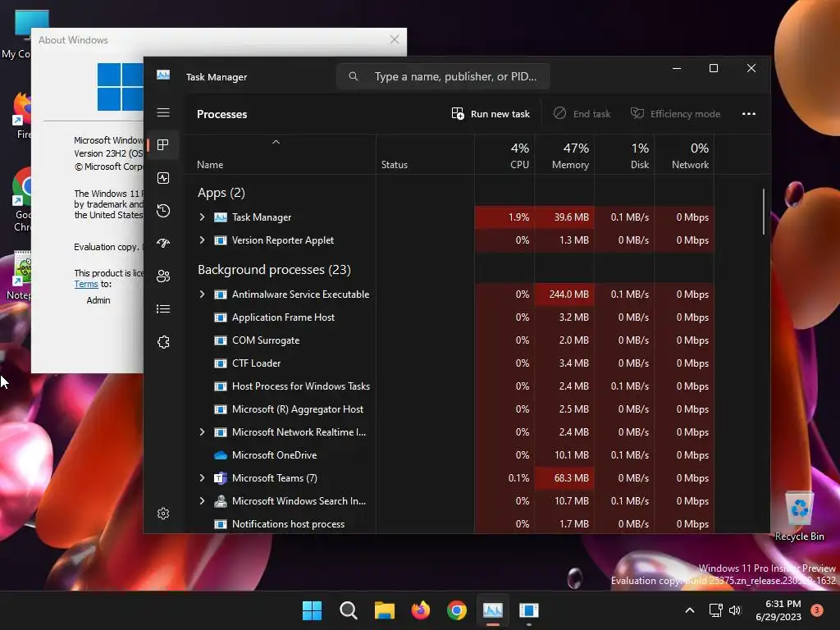Viewport: 840px width, 630px height.
Task: Close the About Windows dialog
Action: (395, 39)
